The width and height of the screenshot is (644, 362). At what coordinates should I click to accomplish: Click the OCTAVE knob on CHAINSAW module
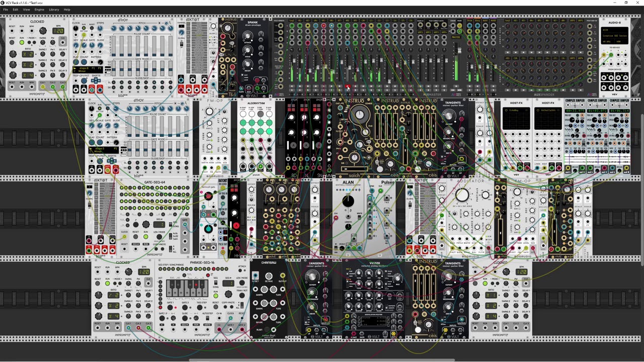pos(269,276)
